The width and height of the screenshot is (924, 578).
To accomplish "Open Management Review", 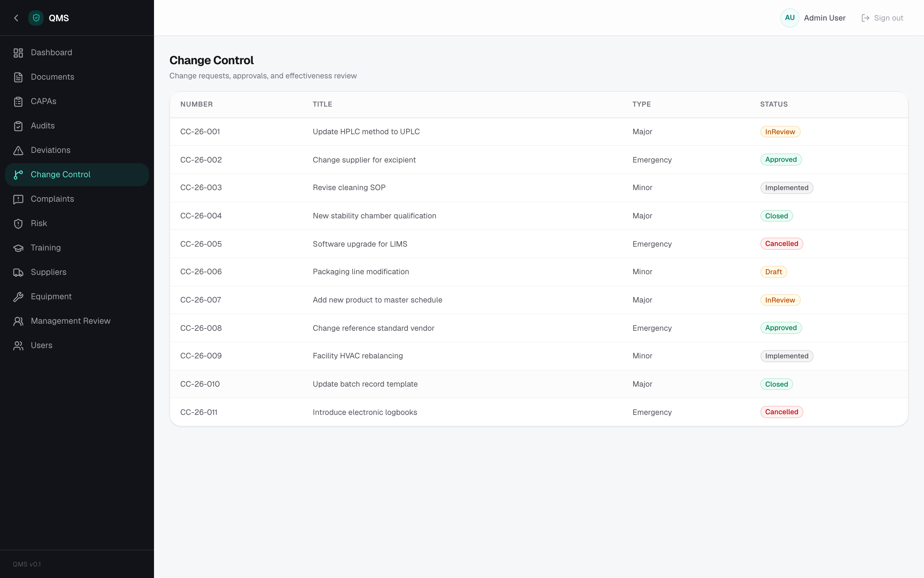I will click(x=77, y=321).
